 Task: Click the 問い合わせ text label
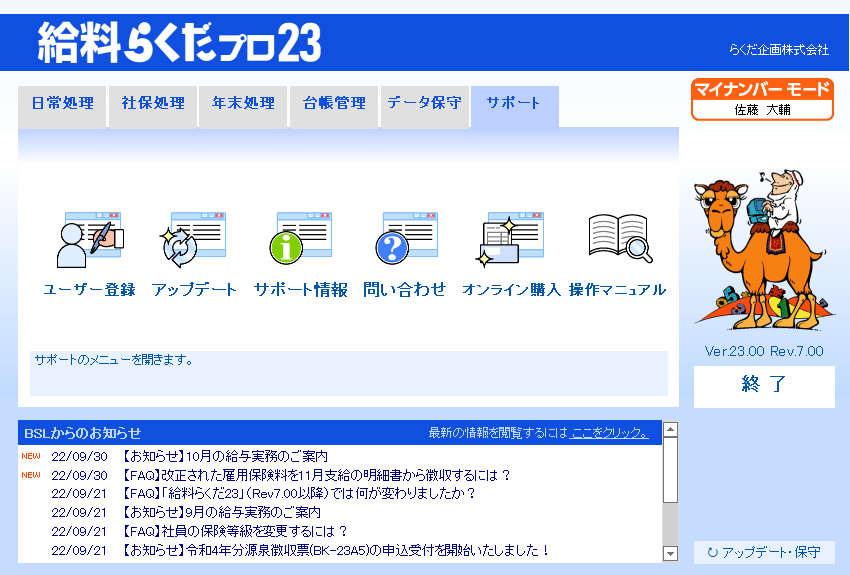pos(404,289)
